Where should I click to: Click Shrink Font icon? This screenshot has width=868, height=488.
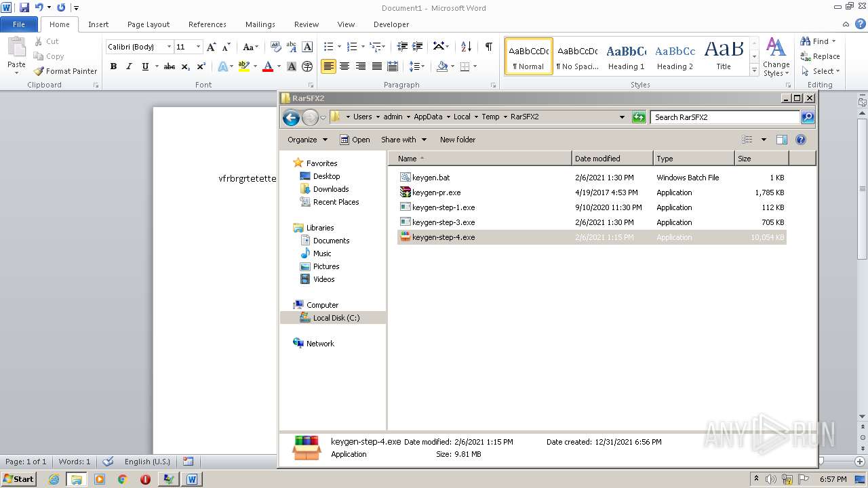227,47
